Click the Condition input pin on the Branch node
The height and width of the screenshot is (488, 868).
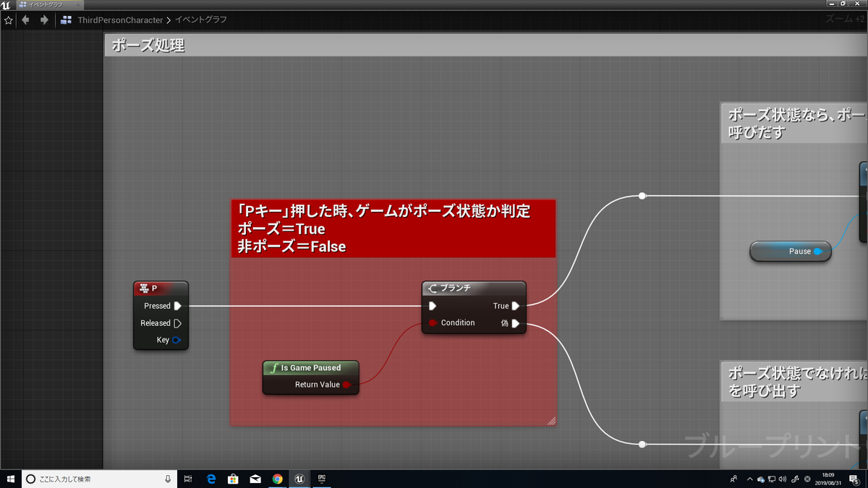click(431, 322)
